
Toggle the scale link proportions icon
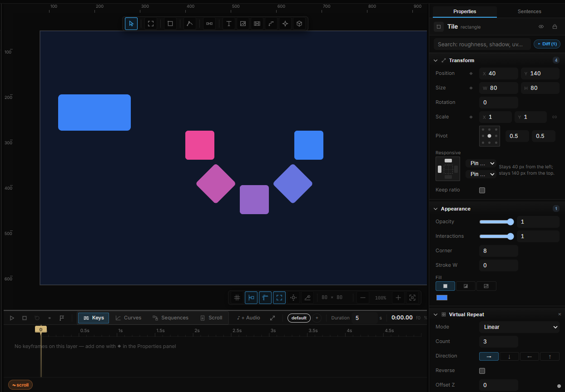pos(555,117)
